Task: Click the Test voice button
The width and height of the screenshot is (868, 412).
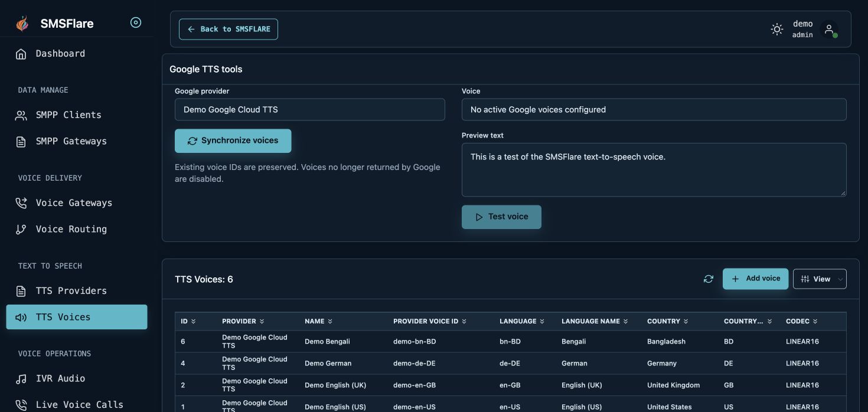Action: (501, 217)
